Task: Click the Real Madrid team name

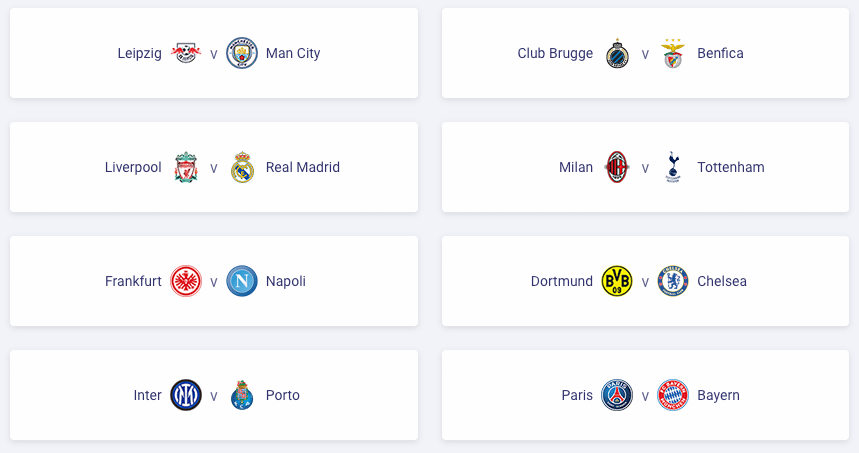Action: coord(303,167)
